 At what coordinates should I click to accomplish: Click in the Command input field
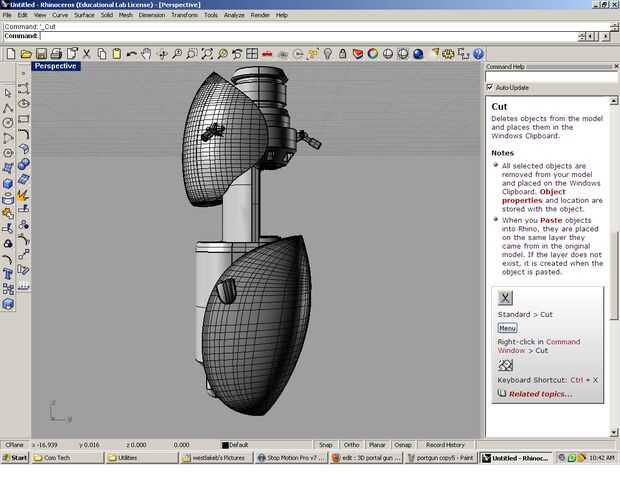[308, 36]
